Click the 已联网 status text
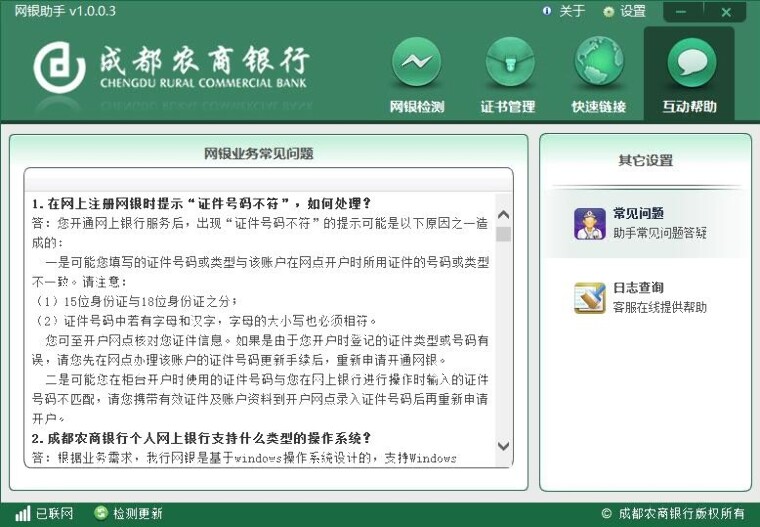Viewport: 760px width, 527px height. tap(55, 513)
